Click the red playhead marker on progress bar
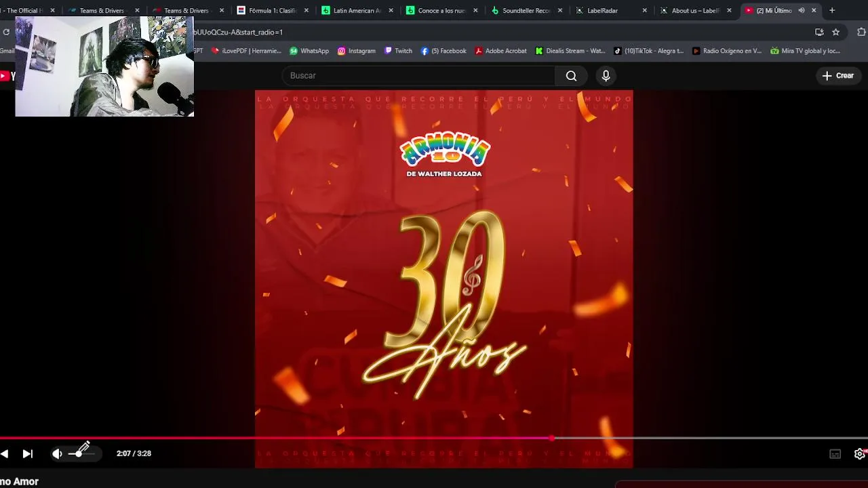 (552, 438)
